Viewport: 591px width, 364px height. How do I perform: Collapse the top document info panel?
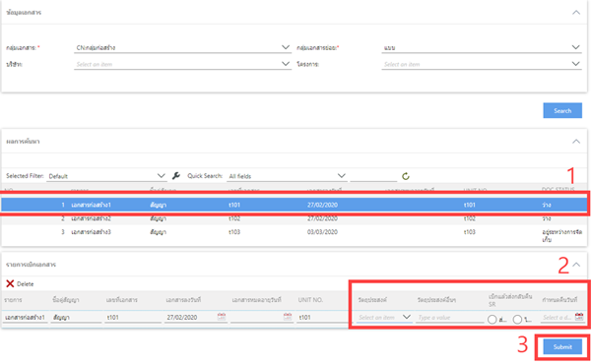576,13
